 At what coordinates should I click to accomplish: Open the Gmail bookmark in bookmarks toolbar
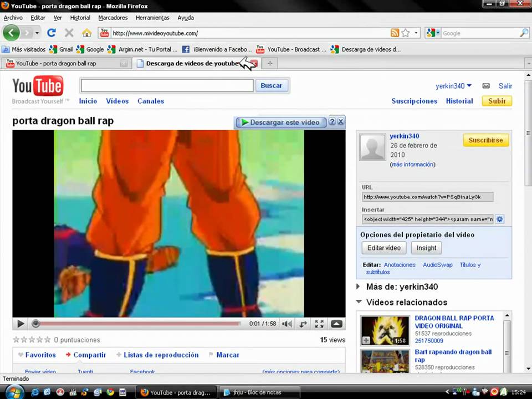pyautogui.click(x=61, y=49)
